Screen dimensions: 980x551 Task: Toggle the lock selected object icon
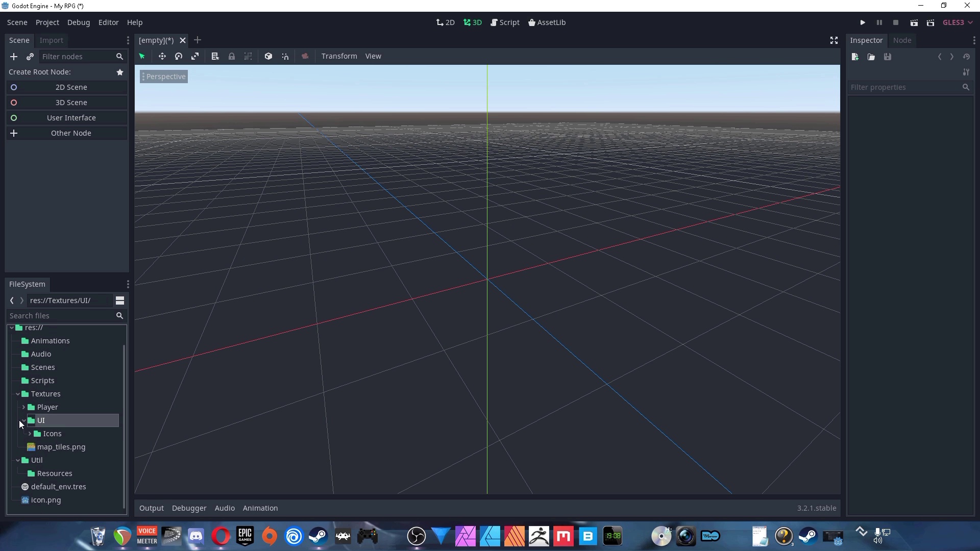point(232,56)
